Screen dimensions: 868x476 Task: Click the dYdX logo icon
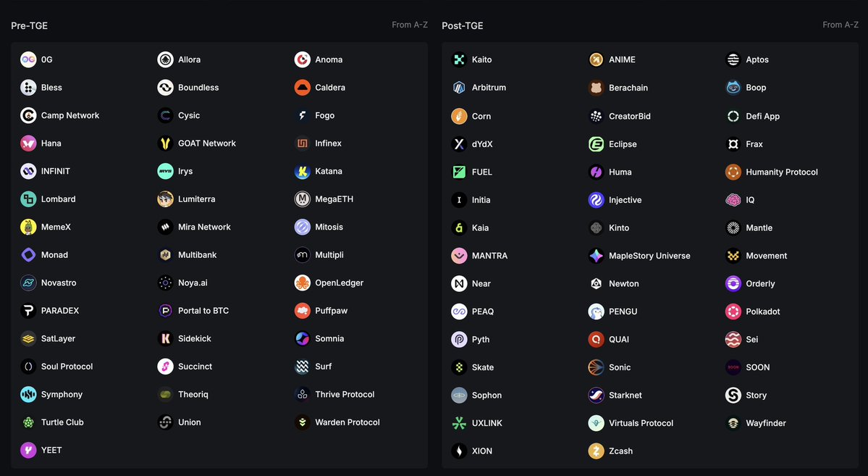pos(459,144)
